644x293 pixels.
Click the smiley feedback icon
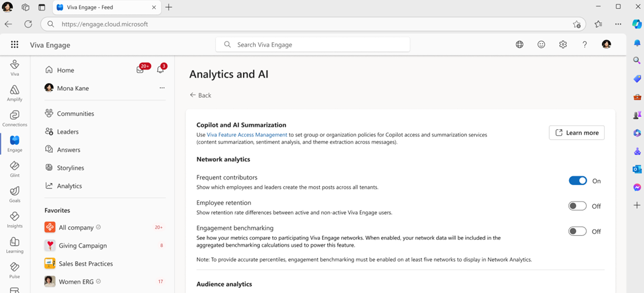point(542,44)
